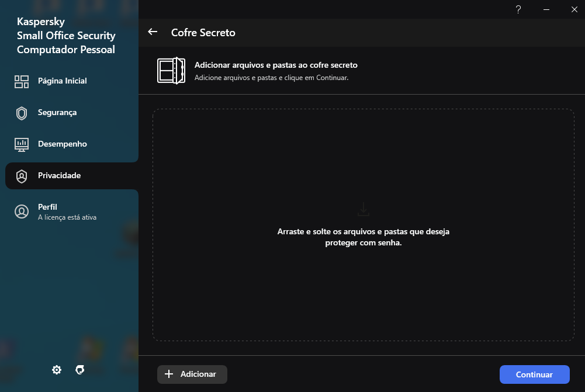Open help with the question mark icon
The image size is (585, 392).
pyautogui.click(x=518, y=9)
